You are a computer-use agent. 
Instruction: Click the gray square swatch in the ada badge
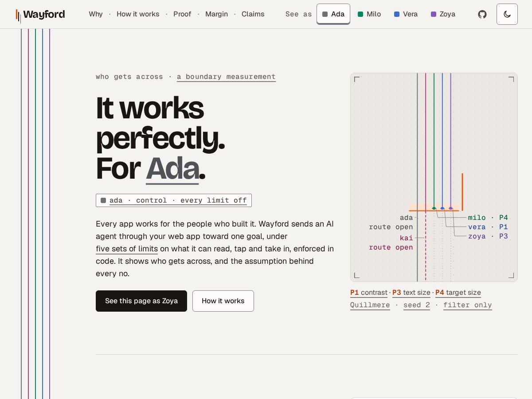click(103, 200)
